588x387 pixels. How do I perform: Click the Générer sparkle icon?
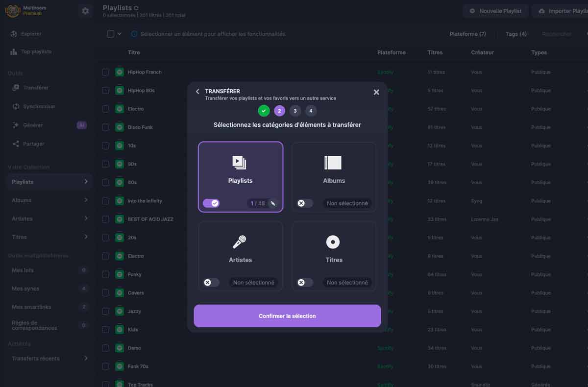point(16,125)
